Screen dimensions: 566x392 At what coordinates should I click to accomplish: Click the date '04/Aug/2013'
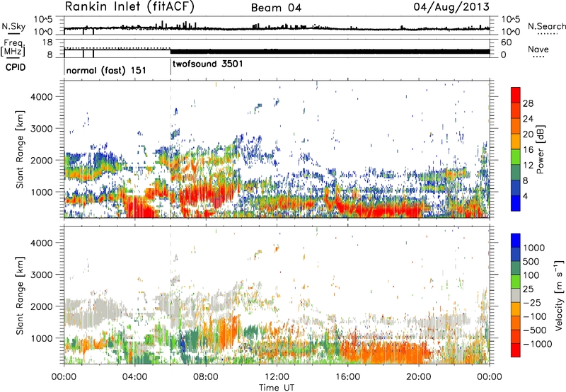pyautogui.click(x=451, y=7)
